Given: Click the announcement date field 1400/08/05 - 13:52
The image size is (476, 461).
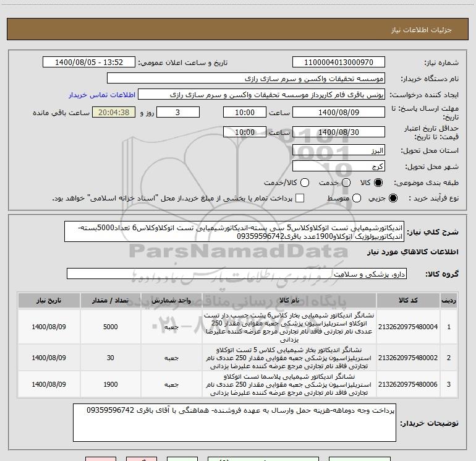Looking at the screenshot, I should [89, 62].
